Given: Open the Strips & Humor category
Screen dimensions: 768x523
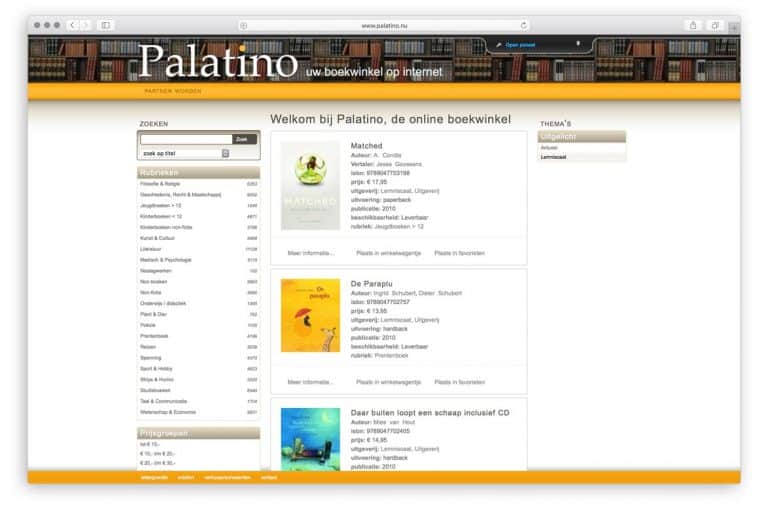Looking at the screenshot, I should (157, 379).
